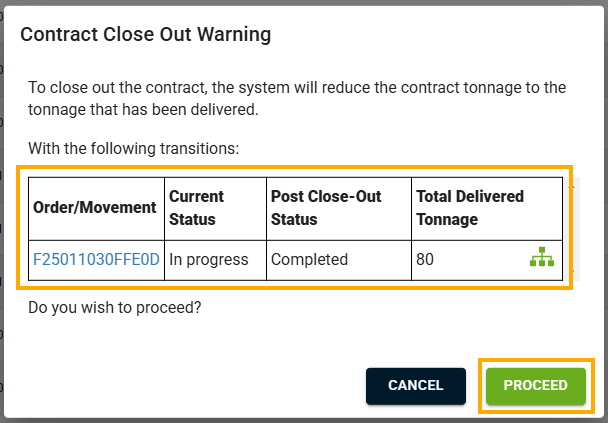Click the Contract Close Out Warning title

pyautogui.click(x=145, y=34)
